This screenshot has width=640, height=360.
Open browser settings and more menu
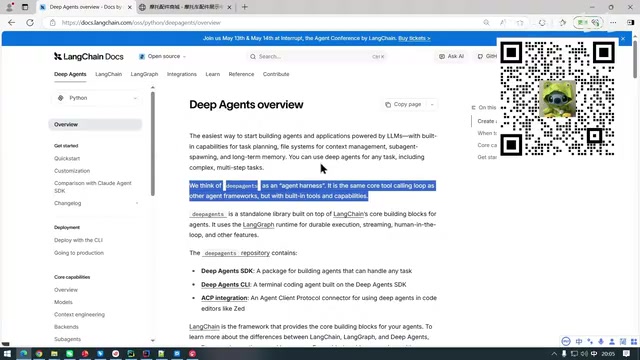[613, 23]
